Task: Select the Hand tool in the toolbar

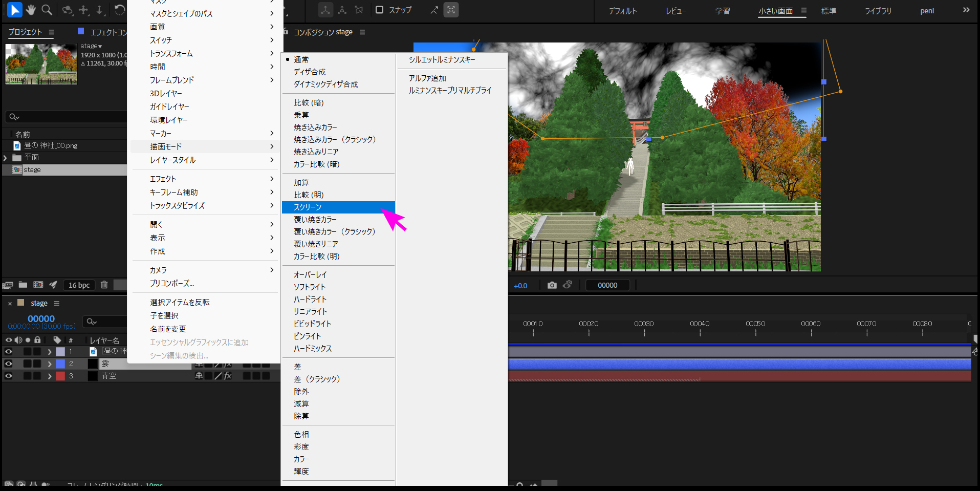Action: (31, 10)
